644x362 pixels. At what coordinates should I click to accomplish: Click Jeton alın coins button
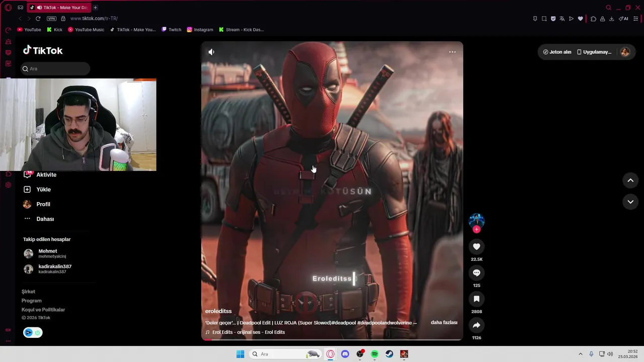557,52
